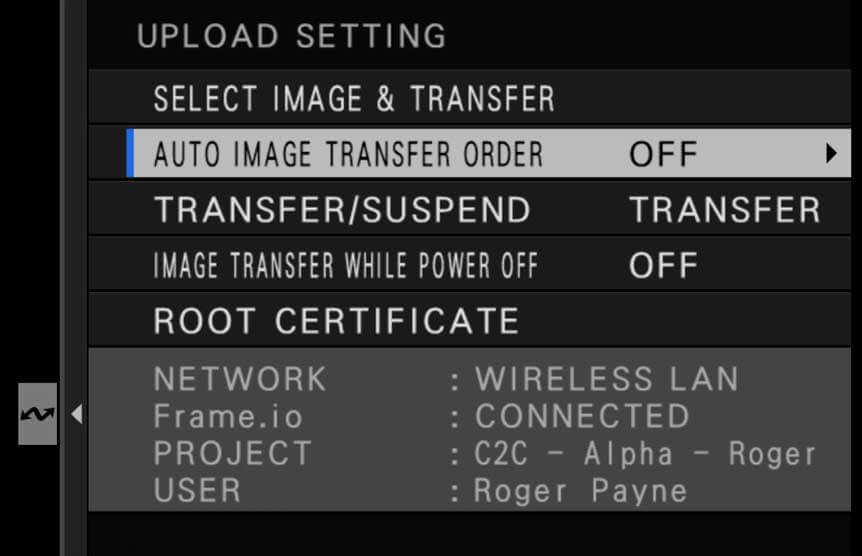Toggle the TRANSFER value next to Transfer/Suspend
862x556 pixels.
click(725, 210)
